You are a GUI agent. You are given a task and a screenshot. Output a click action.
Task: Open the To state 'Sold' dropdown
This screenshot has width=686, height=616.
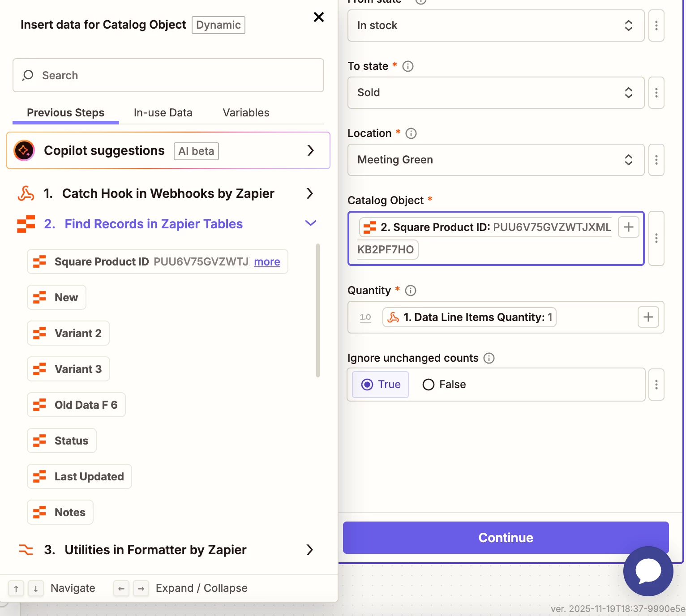(x=496, y=93)
